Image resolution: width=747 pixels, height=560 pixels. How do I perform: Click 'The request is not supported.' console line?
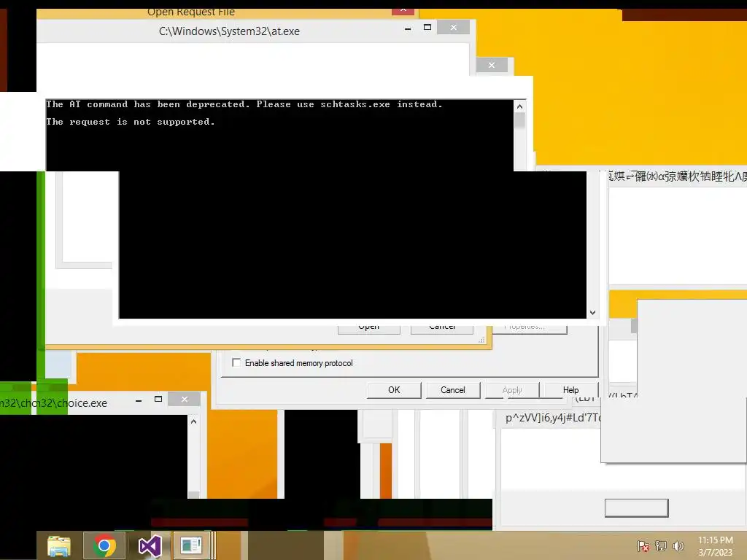pos(131,122)
